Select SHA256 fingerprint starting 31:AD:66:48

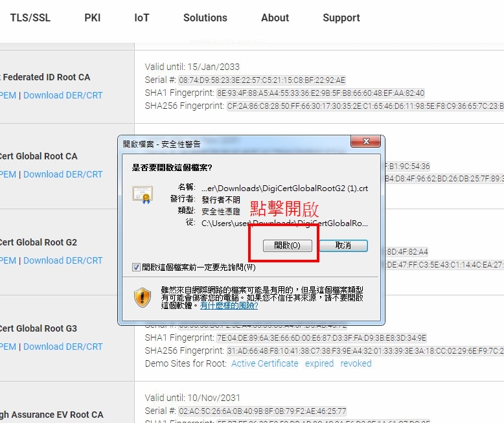365,351
